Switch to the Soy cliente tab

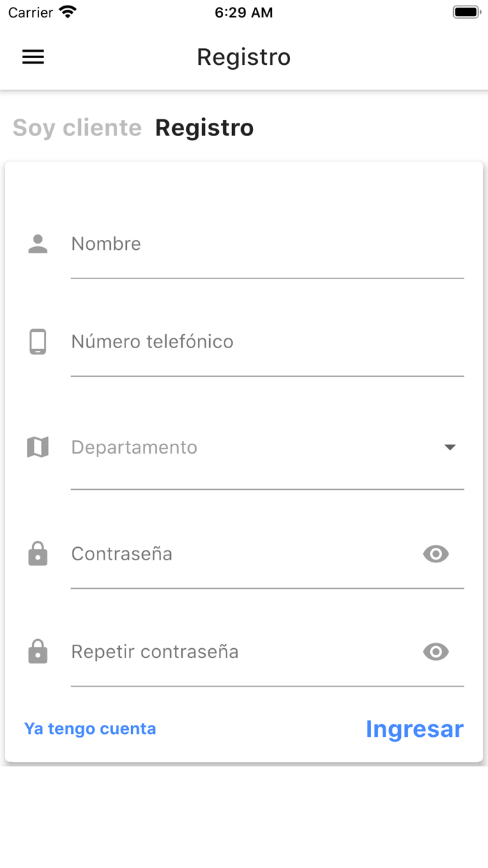tap(77, 128)
